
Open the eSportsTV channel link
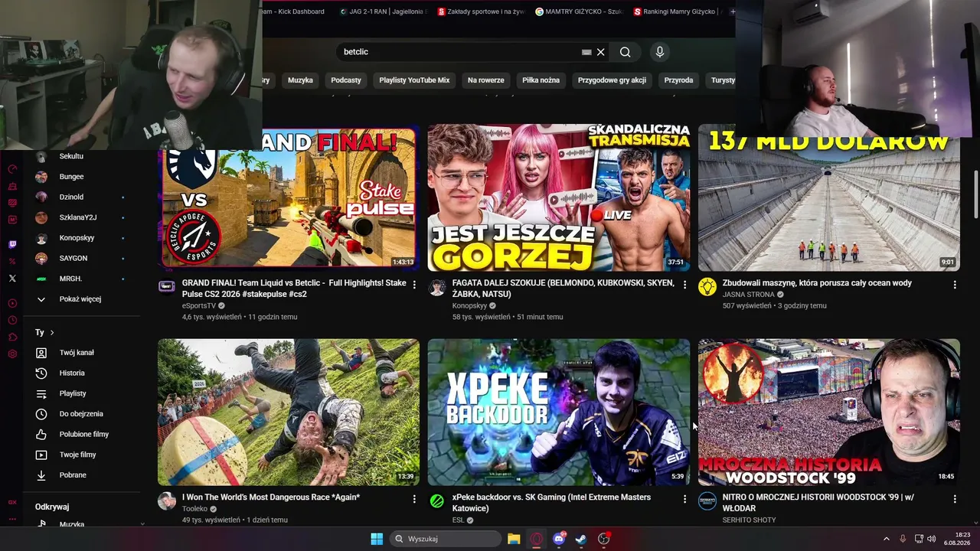[x=199, y=306]
